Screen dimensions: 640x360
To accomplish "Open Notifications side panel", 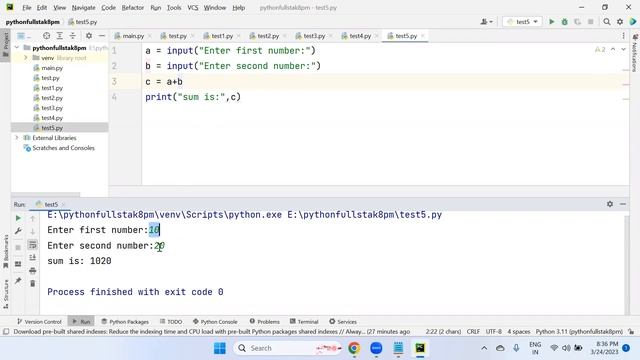I will pyautogui.click(x=635, y=53).
